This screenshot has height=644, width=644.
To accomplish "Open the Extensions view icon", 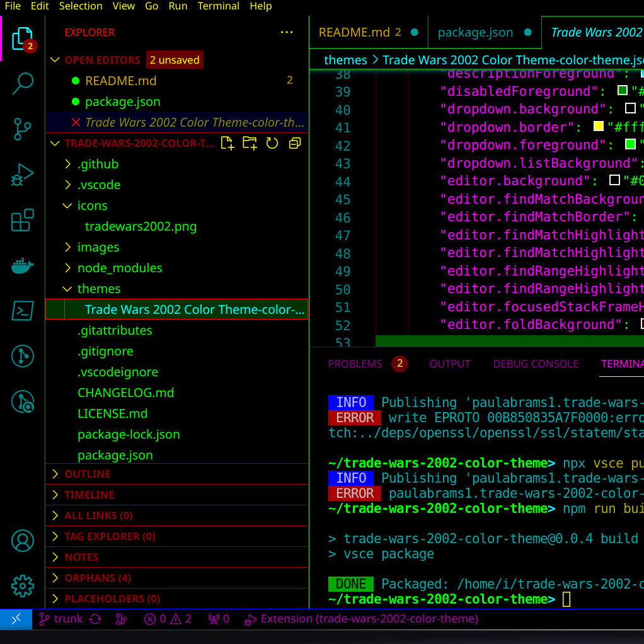I will 22,220.
